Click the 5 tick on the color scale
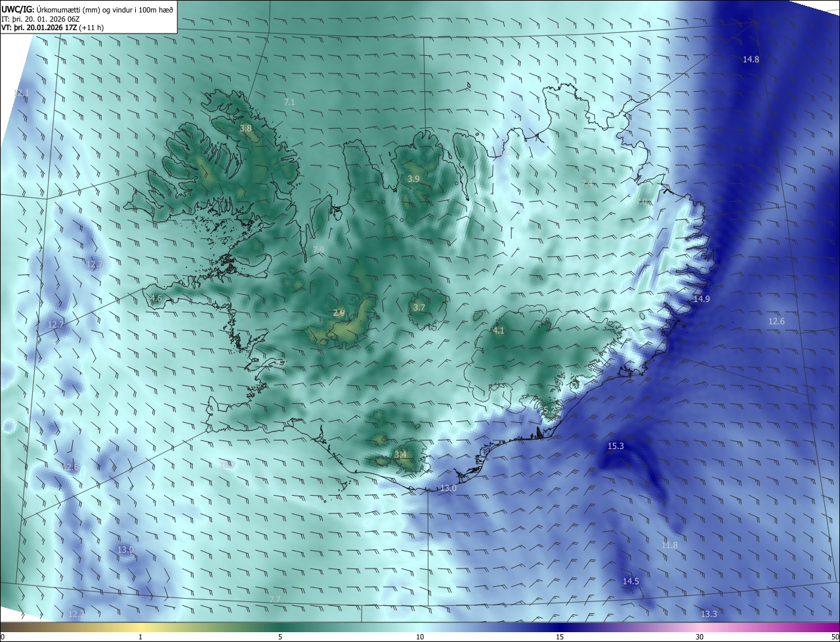 click(280, 637)
